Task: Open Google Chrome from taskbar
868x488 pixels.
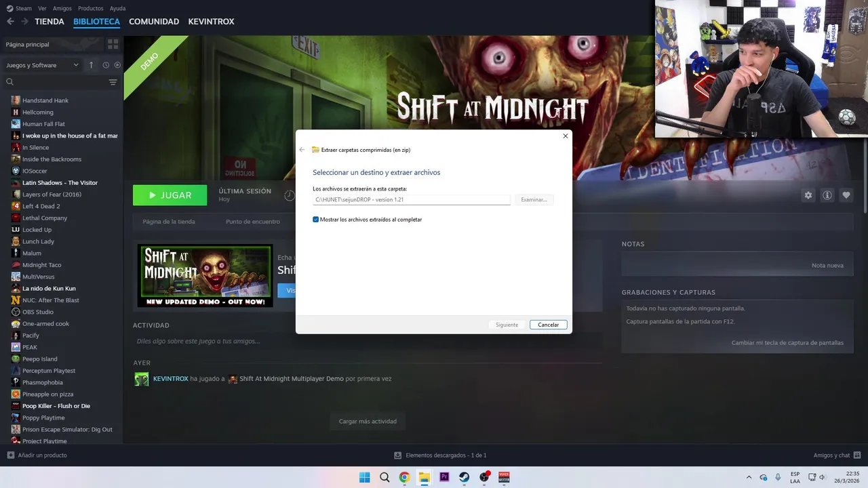Action: [404, 477]
